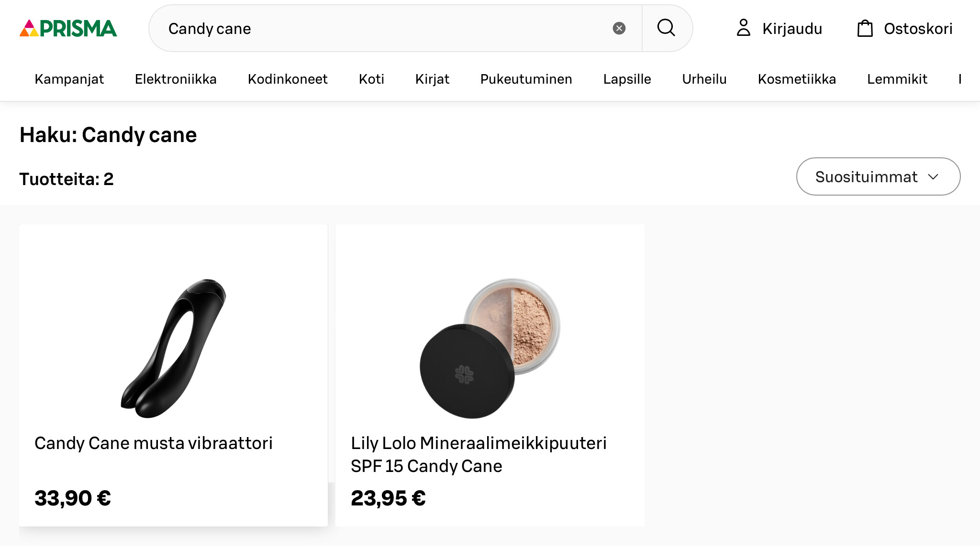Go to the Urheilu category
Image resolution: width=980 pixels, height=548 pixels.
pyautogui.click(x=704, y=79)
